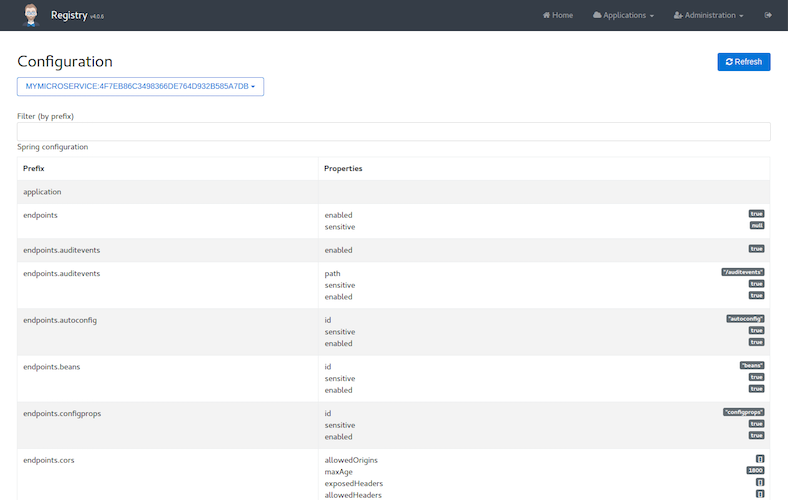Image resolution: width=788 pixels, height=500 pixels.
Task: Select the endpoints.cors prefix row
Action: (48, 460)
